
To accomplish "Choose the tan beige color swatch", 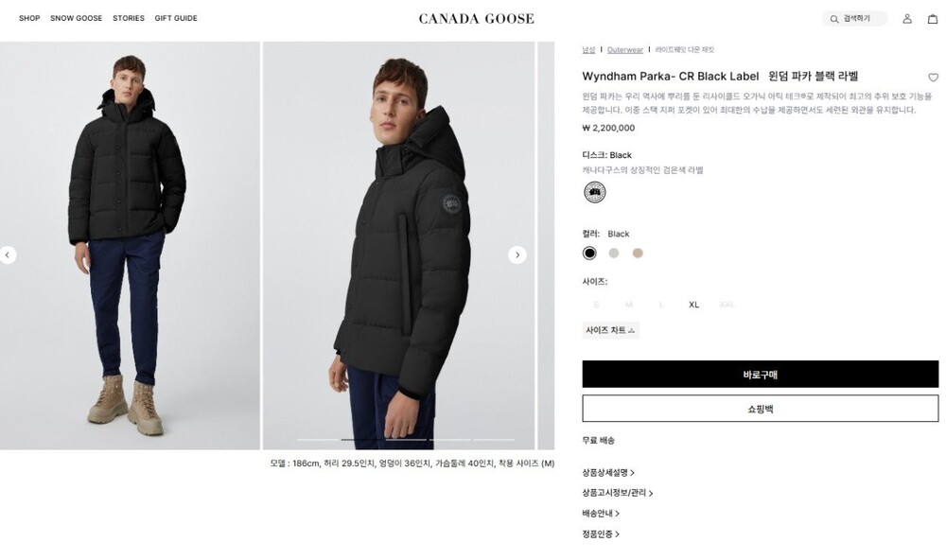I will point(638,253).
